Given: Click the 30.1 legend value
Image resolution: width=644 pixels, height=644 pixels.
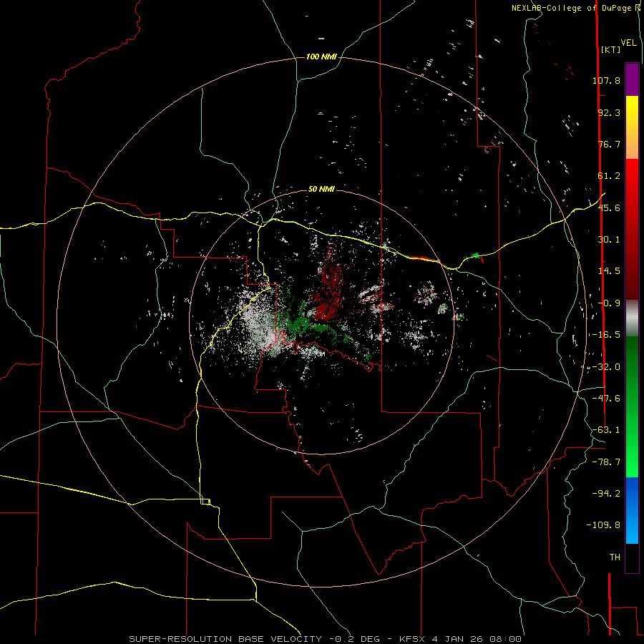Looking at the screenshot, I should point(609,240).
